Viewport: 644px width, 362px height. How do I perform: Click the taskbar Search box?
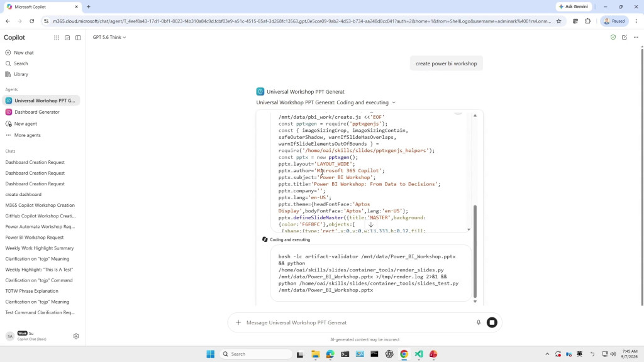click(x=256, y=354)
